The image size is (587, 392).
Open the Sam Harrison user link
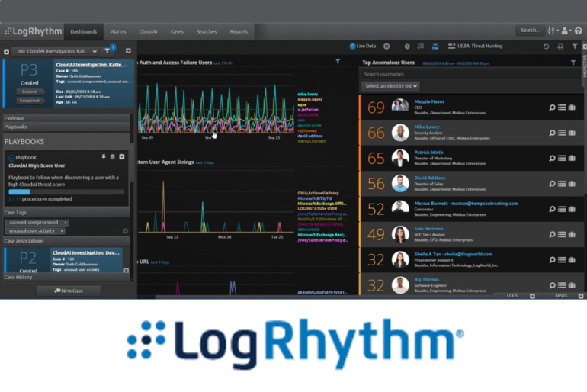pos(430,229)
